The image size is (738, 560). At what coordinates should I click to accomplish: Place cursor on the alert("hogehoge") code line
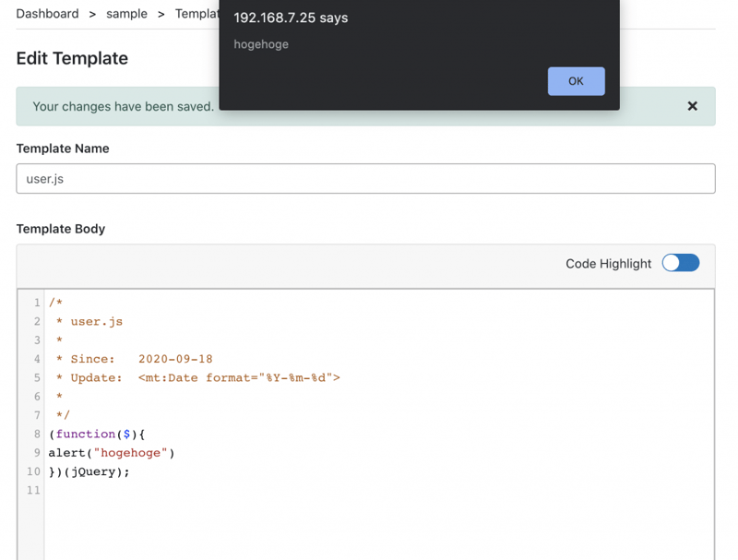coord(112,453)
